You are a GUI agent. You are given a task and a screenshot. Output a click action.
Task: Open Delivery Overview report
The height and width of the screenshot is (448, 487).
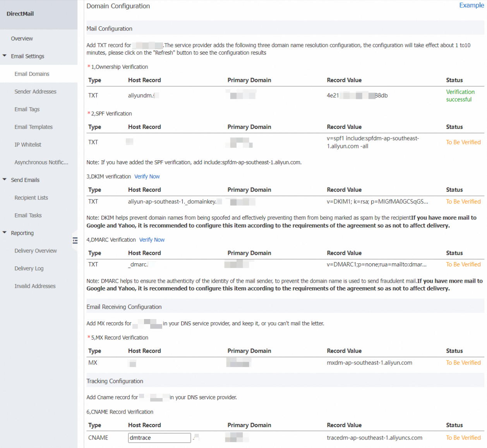point(36,251)
